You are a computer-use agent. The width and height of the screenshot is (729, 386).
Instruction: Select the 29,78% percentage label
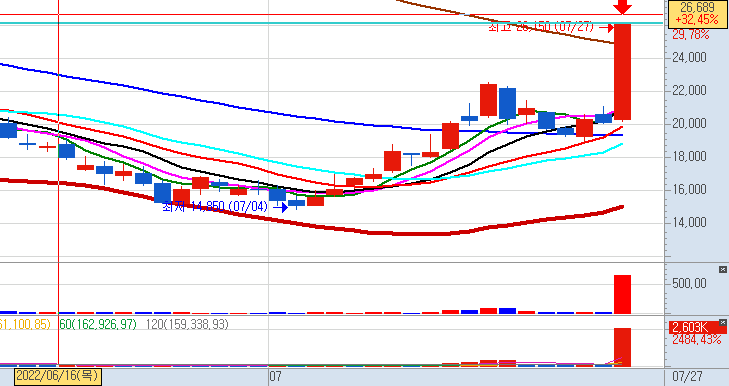click(x=691, y=34)
